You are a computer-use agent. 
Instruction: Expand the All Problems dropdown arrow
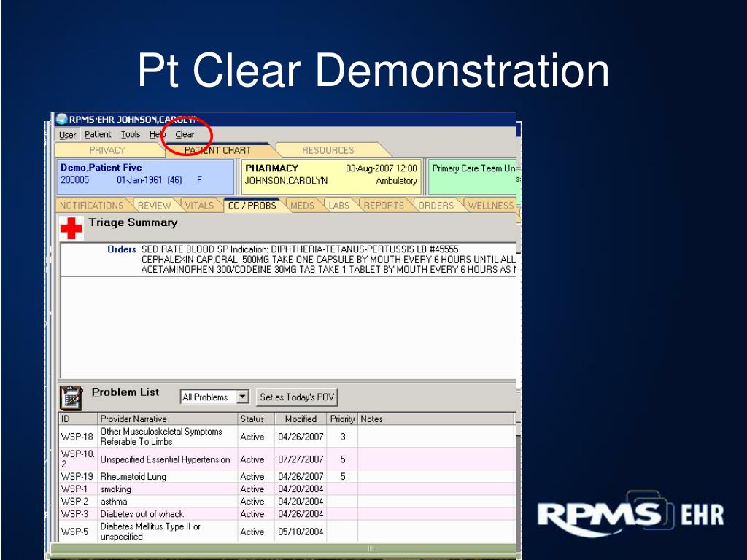click(x=242, y=397)
